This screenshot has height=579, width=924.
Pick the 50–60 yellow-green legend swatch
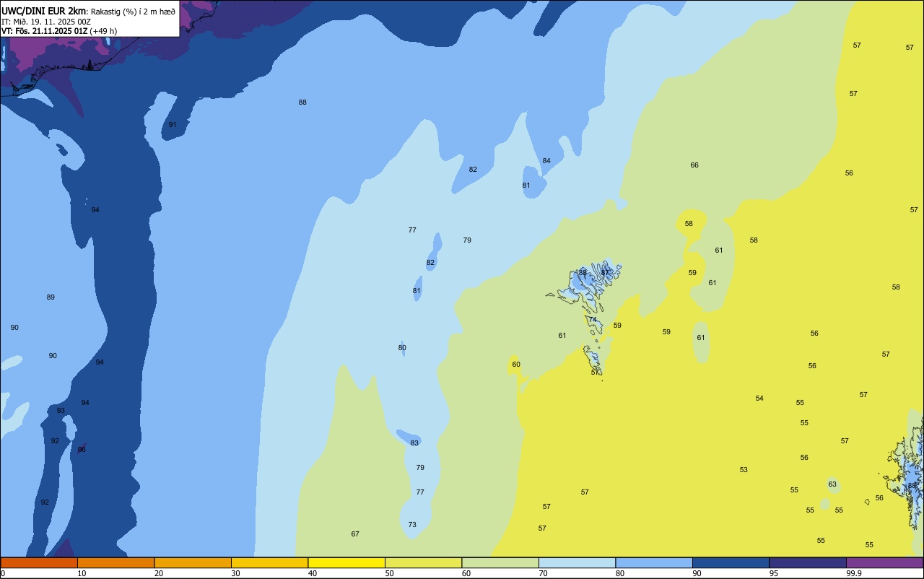click(x=423, y=562)
